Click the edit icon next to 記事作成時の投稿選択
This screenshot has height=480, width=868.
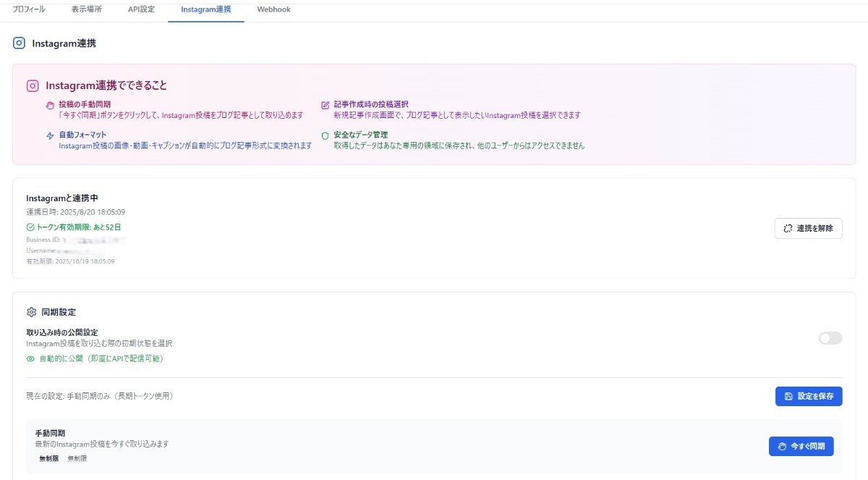[x=325, y=105]
